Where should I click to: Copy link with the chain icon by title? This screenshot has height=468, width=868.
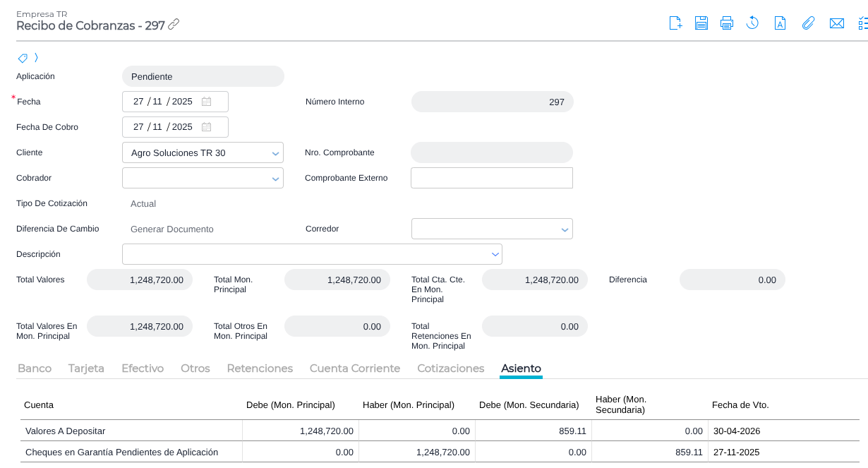(174, 25)
